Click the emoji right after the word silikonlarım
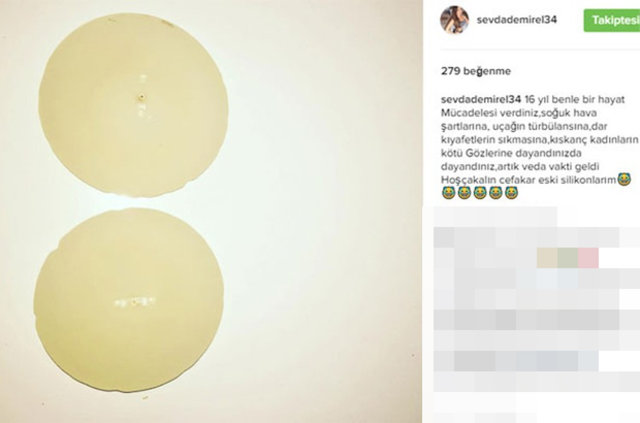Screen dimensions: 640x423 click(x=624, y=179)
